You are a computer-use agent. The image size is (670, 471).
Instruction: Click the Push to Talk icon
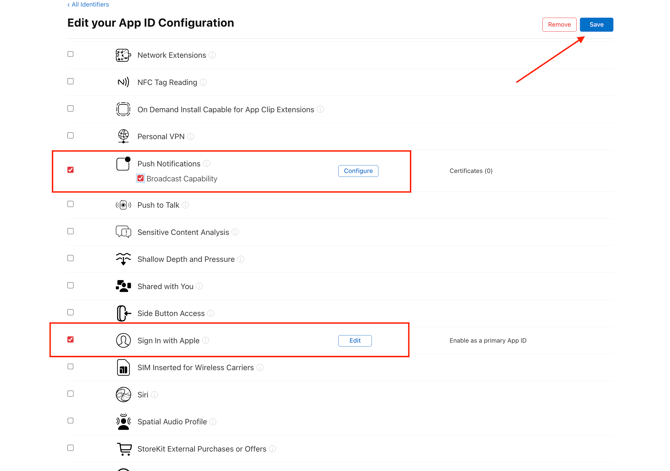click(123, 205)
